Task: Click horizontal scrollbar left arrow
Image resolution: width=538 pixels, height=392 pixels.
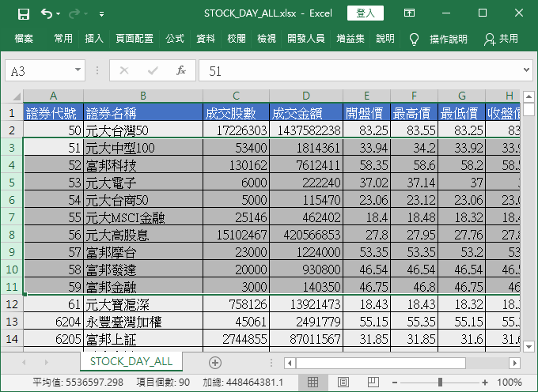Action: click(x=290, y=363)
